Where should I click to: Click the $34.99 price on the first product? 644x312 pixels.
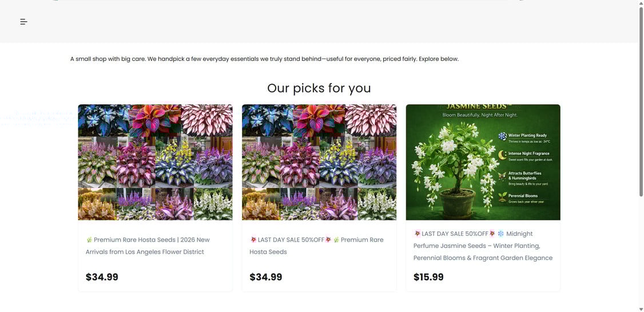(x=102, y=277)
